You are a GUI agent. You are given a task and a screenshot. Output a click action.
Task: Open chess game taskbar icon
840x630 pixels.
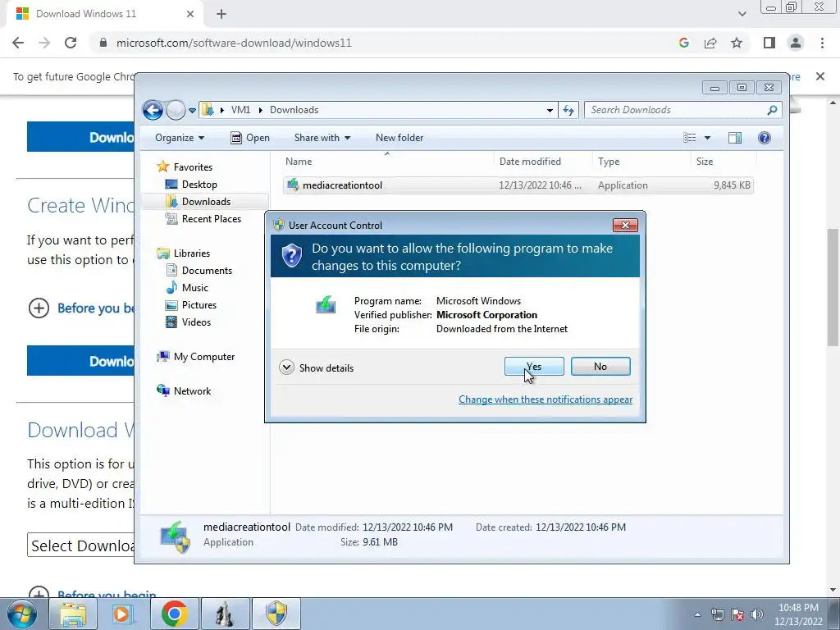225,614
